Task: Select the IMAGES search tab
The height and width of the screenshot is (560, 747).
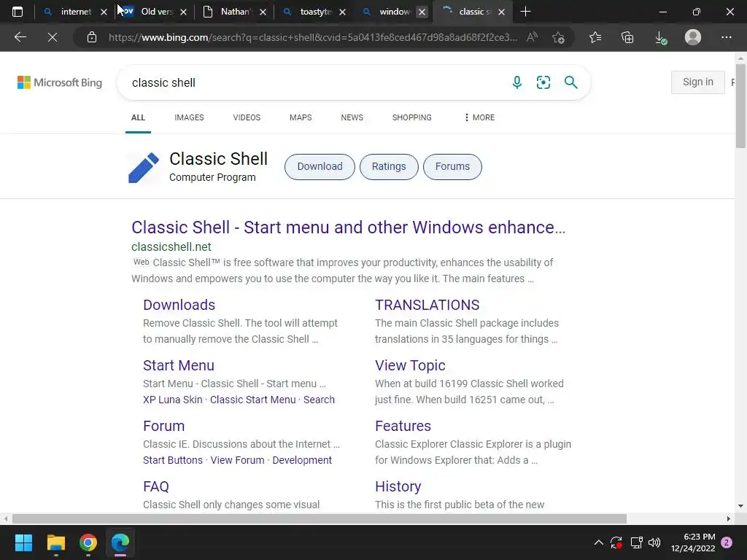Action: click(x=189, y=117)
